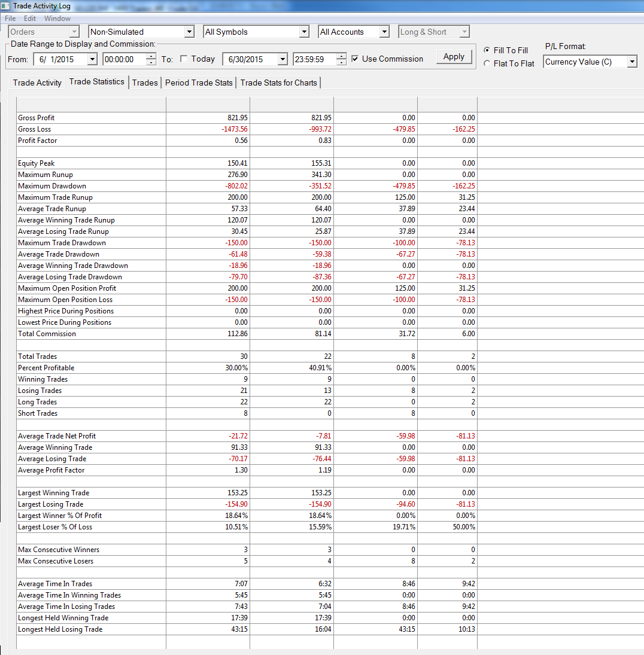Open the Window menu
Screen dimensions: 644x655
57,19
